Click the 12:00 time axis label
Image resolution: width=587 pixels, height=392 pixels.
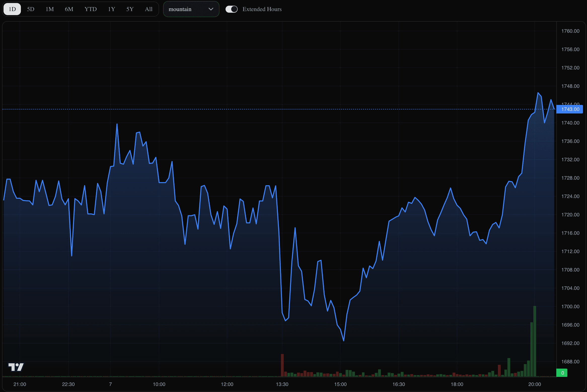click(227, 384)
